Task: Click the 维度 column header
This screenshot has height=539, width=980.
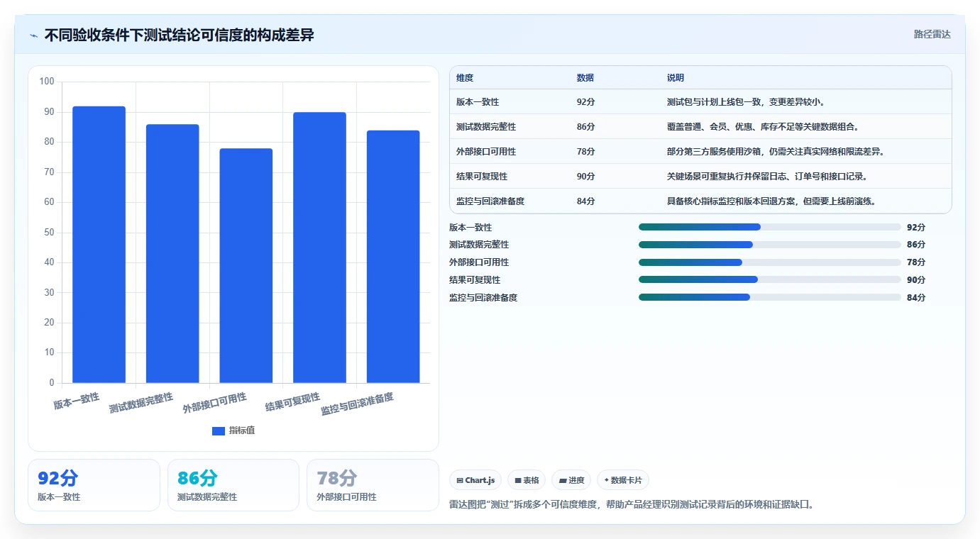Action: pyautogui.click(x=465, y=78)
